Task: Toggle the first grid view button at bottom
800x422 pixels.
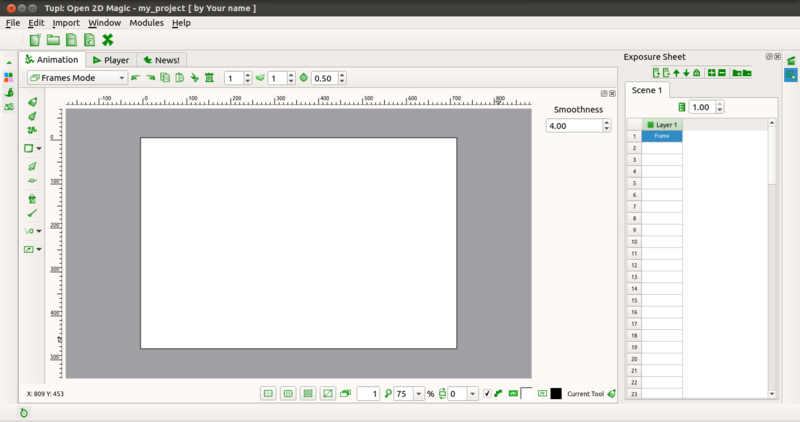Action: pyautogui.click(x=268, y=393)
